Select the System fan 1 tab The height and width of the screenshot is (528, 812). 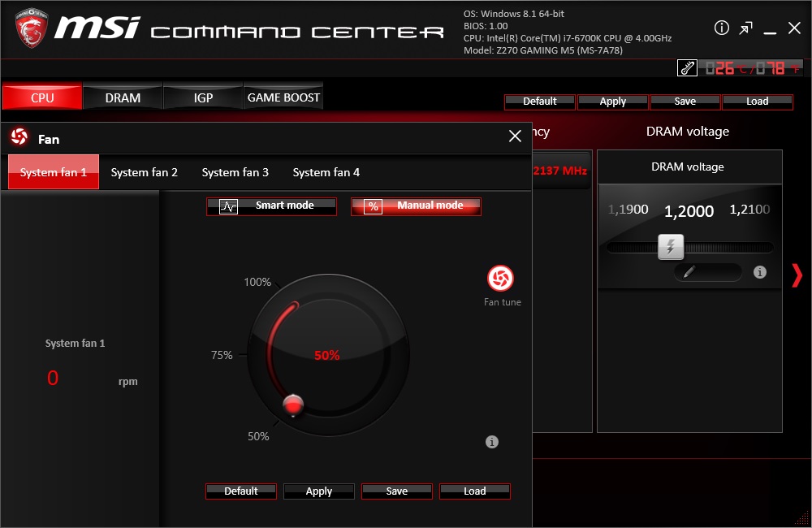(x=54, y=172)
